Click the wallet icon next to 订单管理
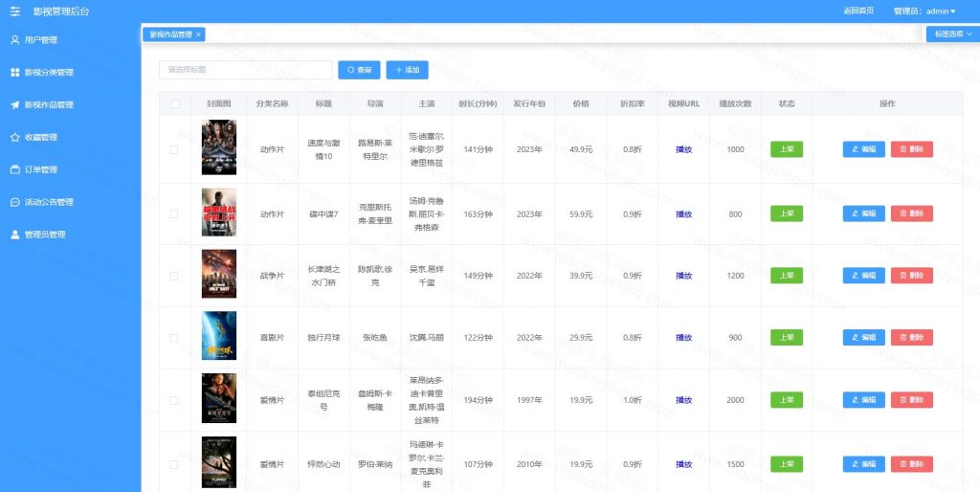The height and width of the screenshot is (492, 980). [15, 170]
